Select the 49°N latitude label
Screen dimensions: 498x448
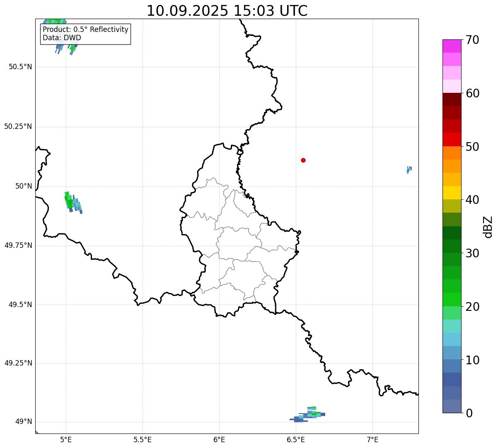[x=23, y=422]
